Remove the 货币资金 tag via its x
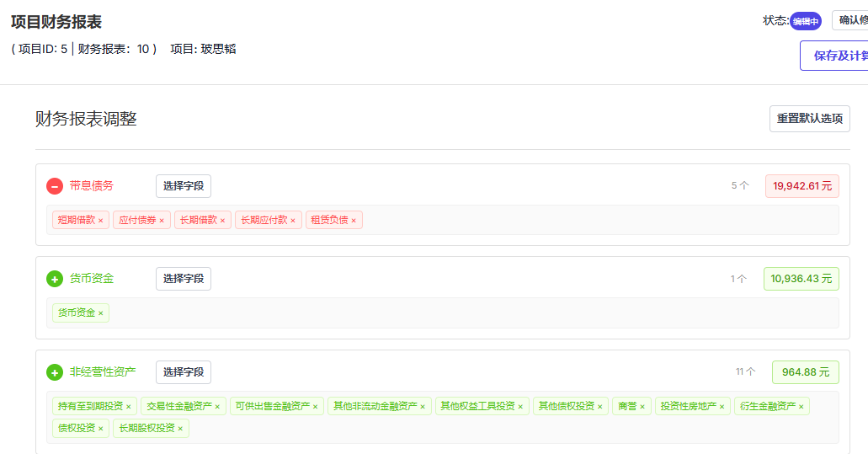 [101, 313]
